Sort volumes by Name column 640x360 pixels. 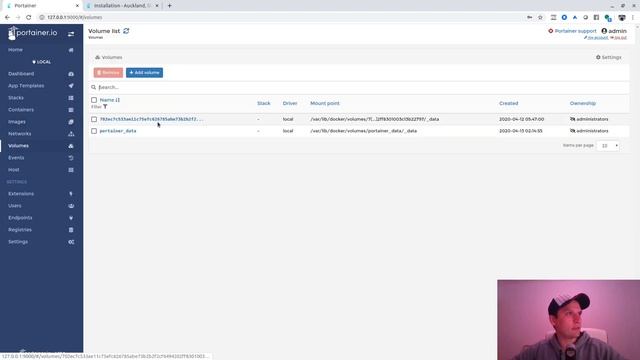pos(110,100)
